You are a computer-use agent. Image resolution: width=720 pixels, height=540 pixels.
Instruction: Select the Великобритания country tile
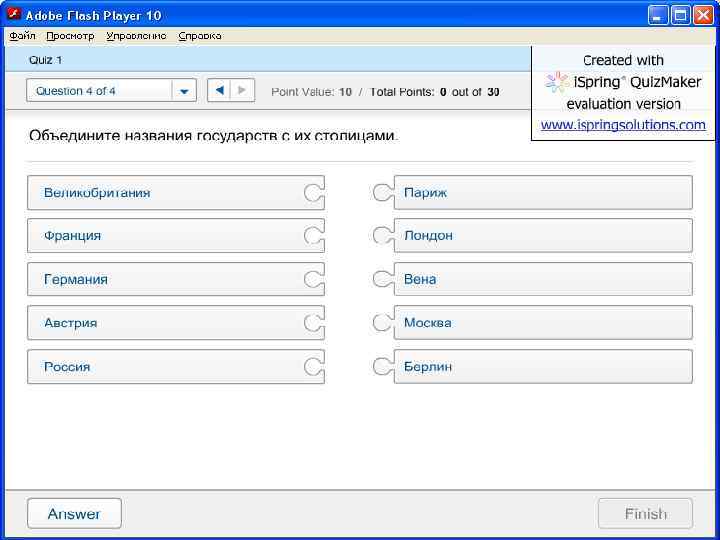176,192
